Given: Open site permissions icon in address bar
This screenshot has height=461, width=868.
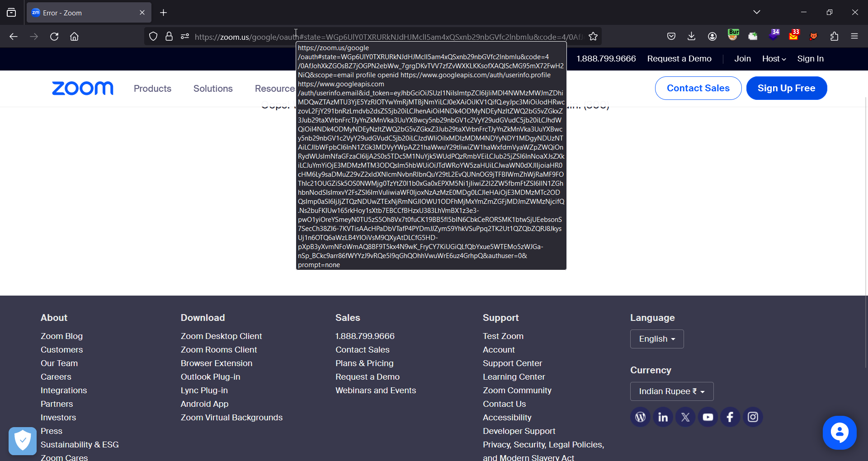Looking at the screenshot, I should [x=185, y=37].
